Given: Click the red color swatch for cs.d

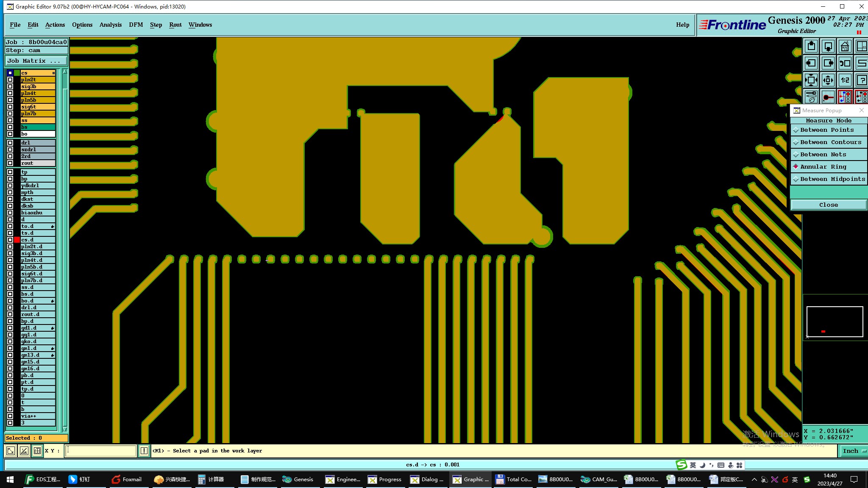Looking at the screenshot, I should point(17,240).
